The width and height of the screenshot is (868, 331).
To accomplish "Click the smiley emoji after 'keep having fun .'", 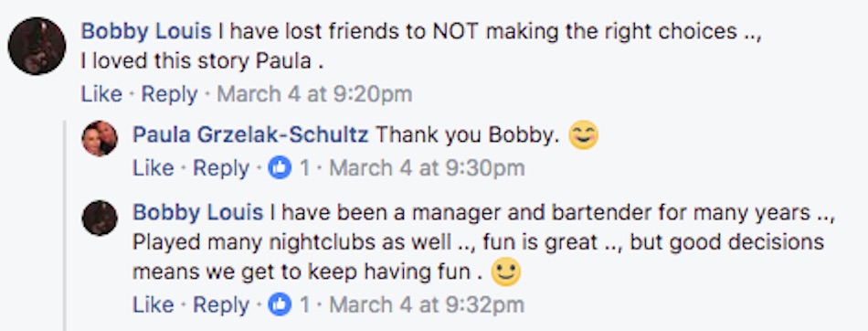I will [506, 272].
